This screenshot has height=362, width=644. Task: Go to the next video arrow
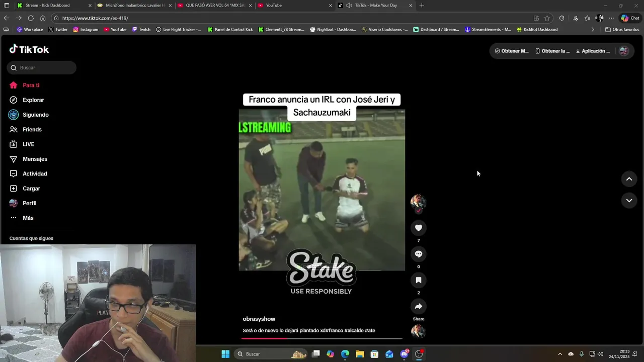click(629, 201)
